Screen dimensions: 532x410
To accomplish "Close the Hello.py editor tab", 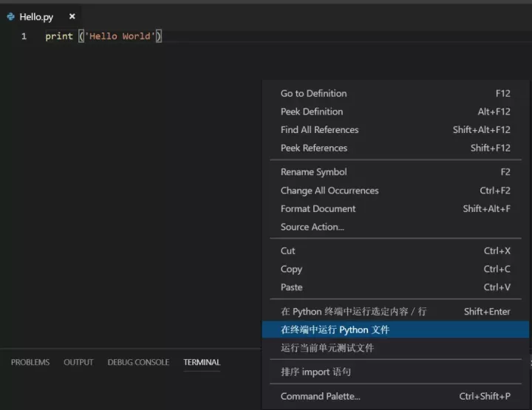I will point(72,16).
